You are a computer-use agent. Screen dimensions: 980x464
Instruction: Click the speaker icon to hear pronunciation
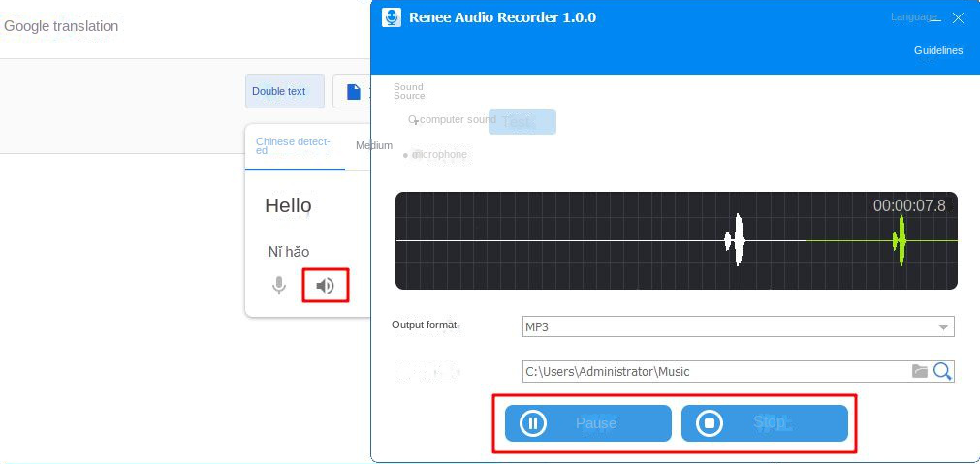pyautogui.click(x=326, y=286)
